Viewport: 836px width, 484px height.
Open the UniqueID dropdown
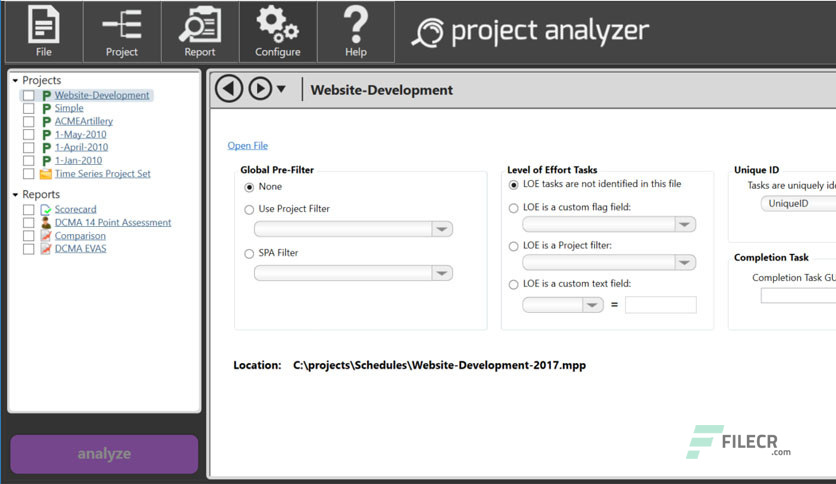798,204
